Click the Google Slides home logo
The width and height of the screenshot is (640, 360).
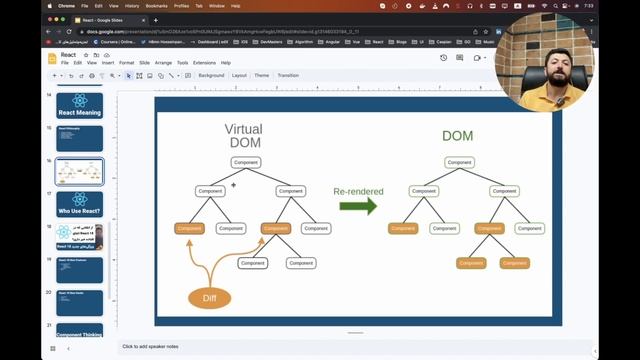point(52,59)
